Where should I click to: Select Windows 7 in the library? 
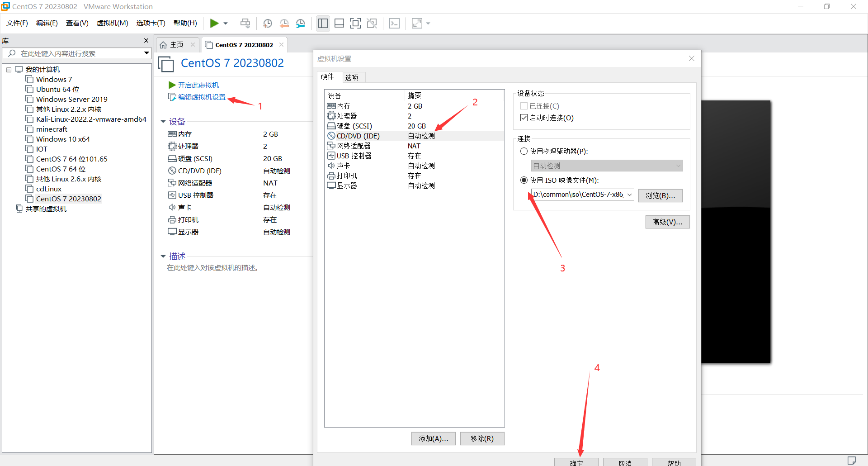pyautogui.click(x=54, y=79)
